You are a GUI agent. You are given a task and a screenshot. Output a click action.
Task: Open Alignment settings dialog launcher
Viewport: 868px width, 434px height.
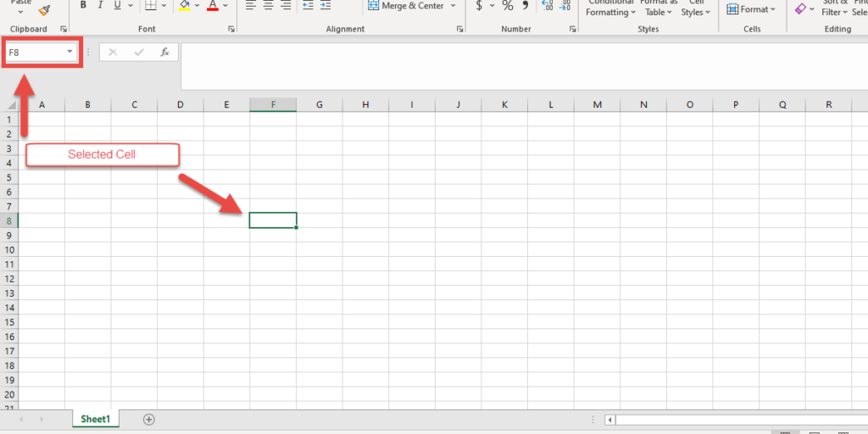(459, 29)
